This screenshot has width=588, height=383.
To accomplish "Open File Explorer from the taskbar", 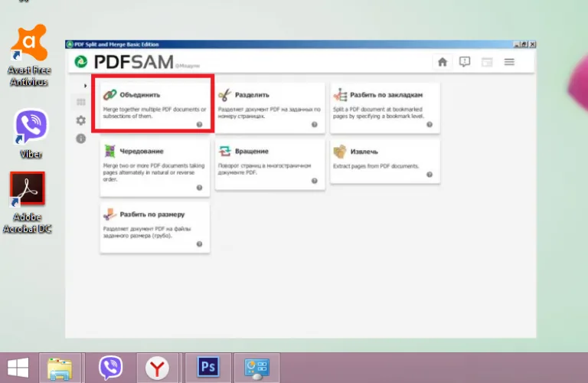I will pyautogui.click(x=60, y=368).
